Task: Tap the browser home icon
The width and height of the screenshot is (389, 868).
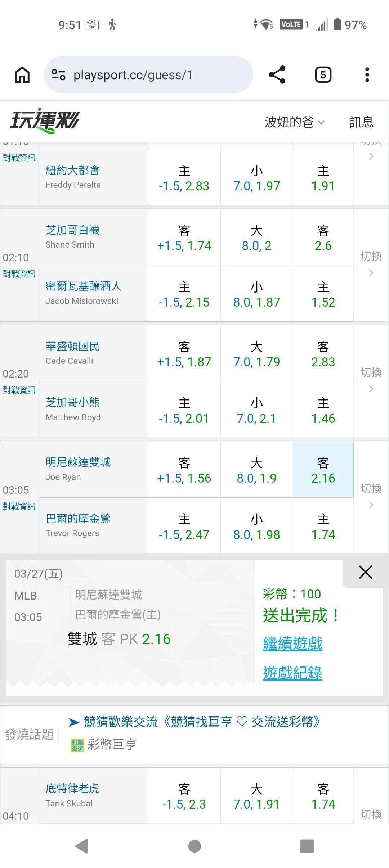Action: [x=22, y=75]
